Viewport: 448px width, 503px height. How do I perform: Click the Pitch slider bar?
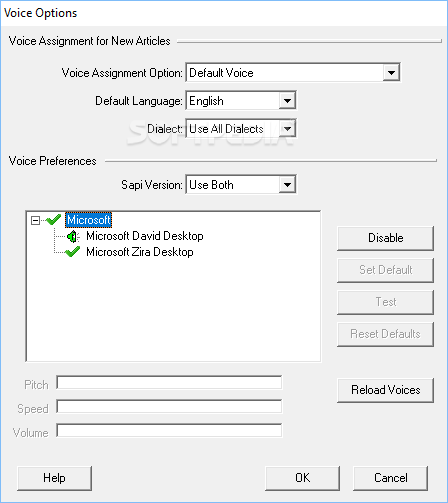pos(169,382)
